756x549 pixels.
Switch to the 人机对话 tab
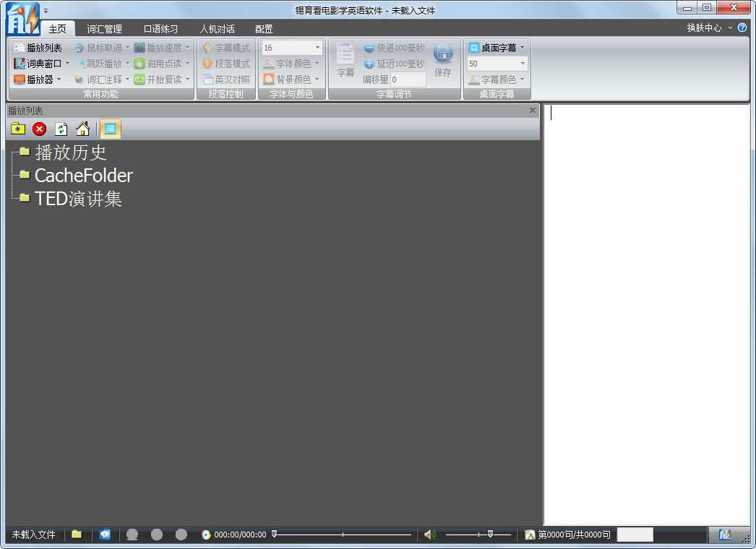pos(217,29)
